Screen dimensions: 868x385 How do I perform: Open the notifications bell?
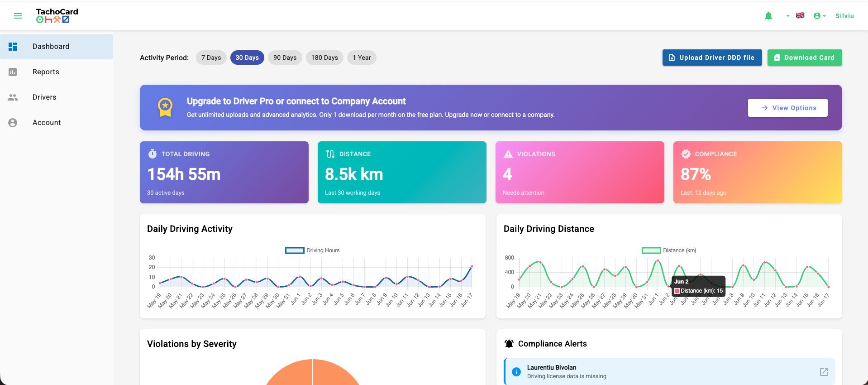coord(768,16)
